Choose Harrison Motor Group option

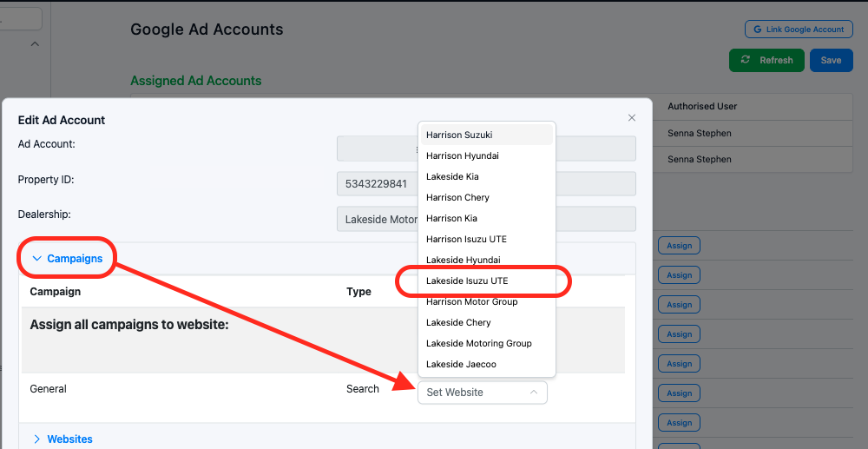pyautogui.click(x=471, y=302)
